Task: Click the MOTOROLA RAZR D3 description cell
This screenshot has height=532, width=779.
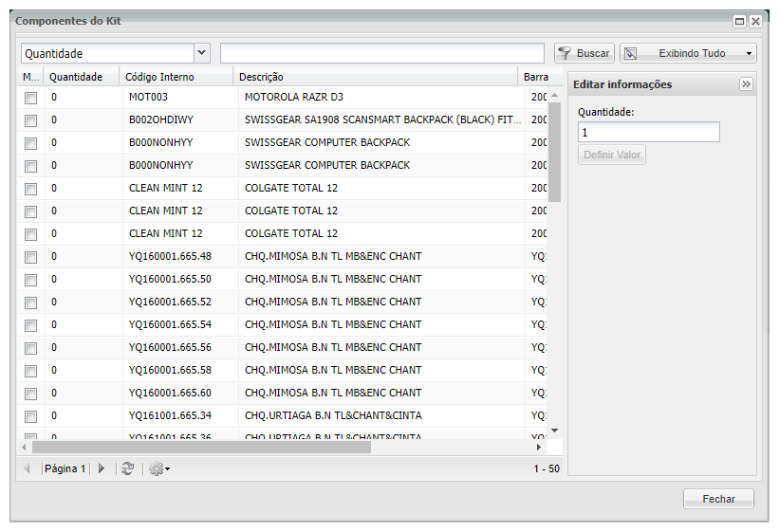Action: coord(381,97)
